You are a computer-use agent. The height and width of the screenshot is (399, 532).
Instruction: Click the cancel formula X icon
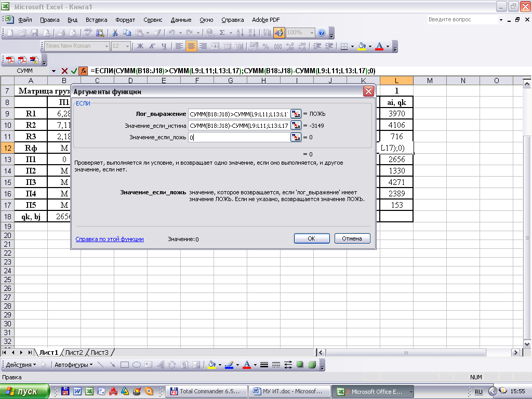[64, 71]
